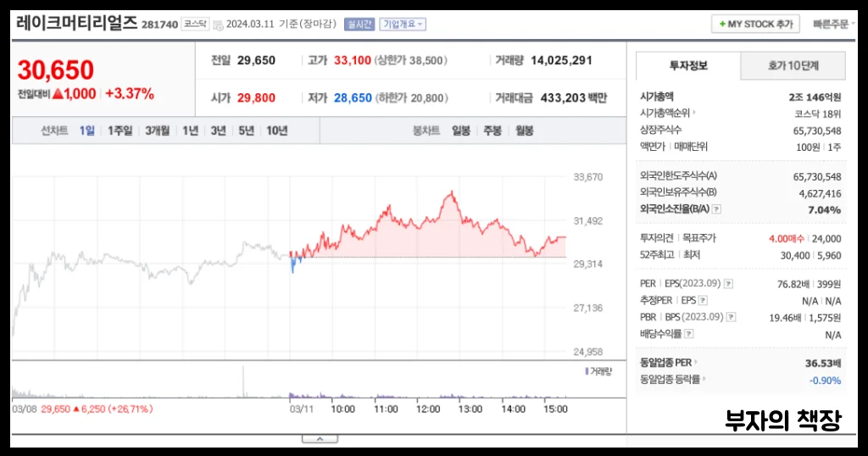The height and width of the screenshot is (456, 868).
Task: Click the 13:00 time label on chart axis
Action: coord(470,409)
